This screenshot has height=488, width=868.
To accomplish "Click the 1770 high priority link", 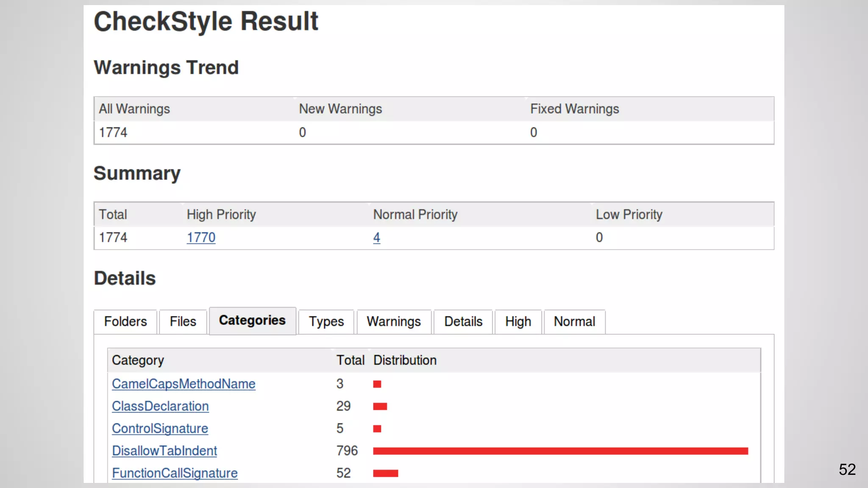I will click(x=201, y=237).
